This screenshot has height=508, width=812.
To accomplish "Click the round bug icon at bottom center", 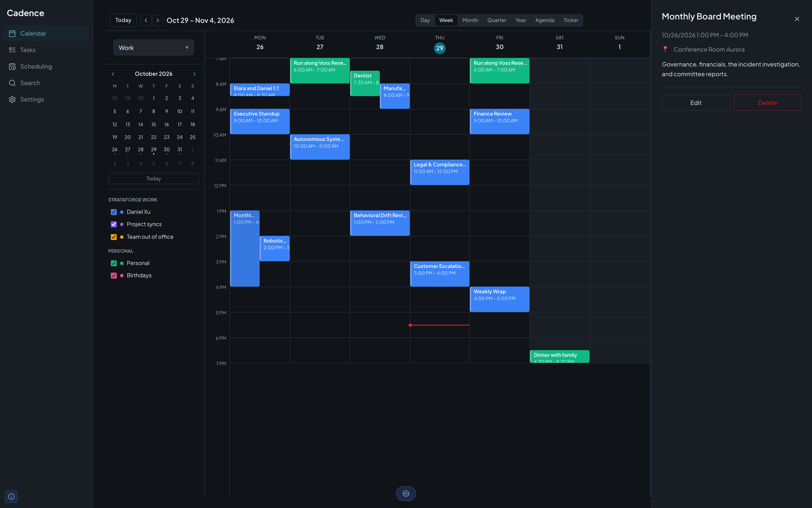I will pyautogui.click(x=406, y=494).
